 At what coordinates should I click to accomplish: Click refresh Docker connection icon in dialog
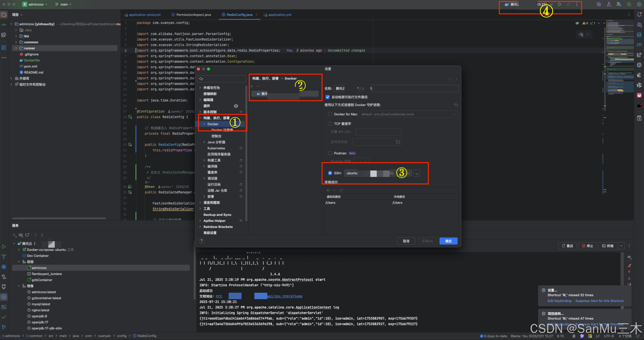[456, 105]
